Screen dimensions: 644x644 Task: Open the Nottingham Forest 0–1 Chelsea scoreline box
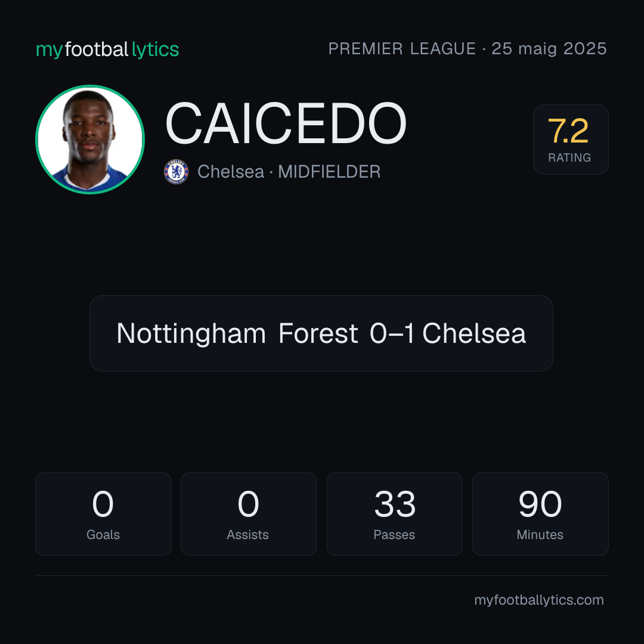click(321, 333)
